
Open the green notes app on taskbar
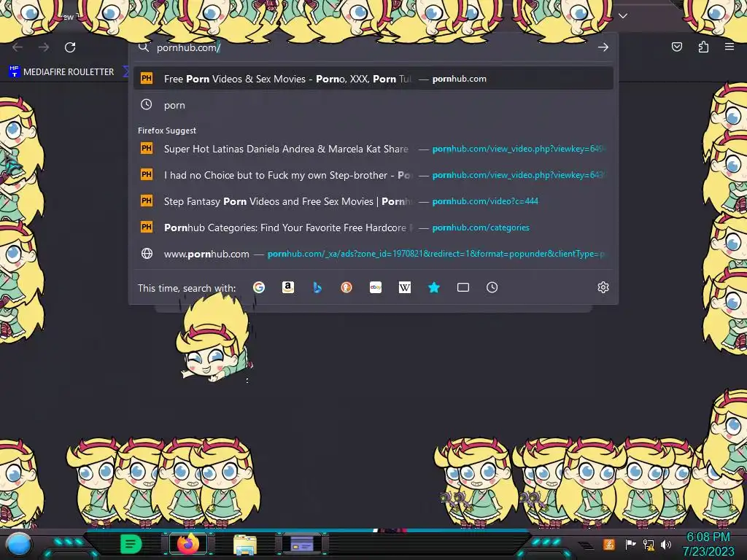(131, 544)
